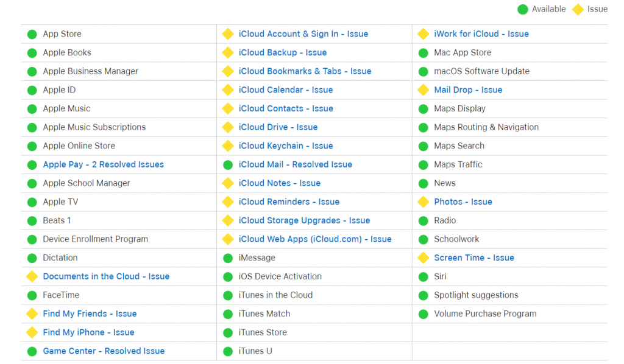The height and width of the screenshot is (364, 624).
Task: Open iCloud Keychain issue link
Action: tap(286, 146)
